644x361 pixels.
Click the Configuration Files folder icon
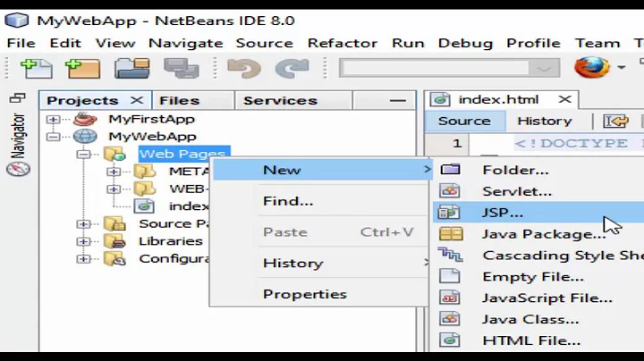coord(114,259)
